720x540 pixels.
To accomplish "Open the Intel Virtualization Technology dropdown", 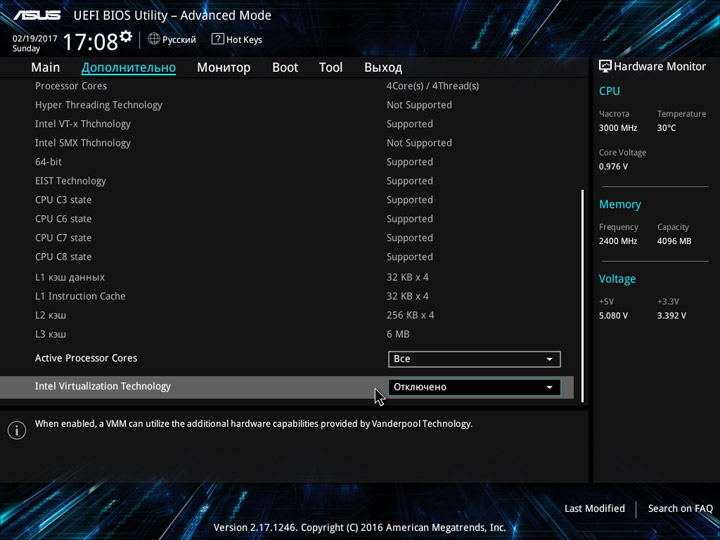I will coord(474,387).
